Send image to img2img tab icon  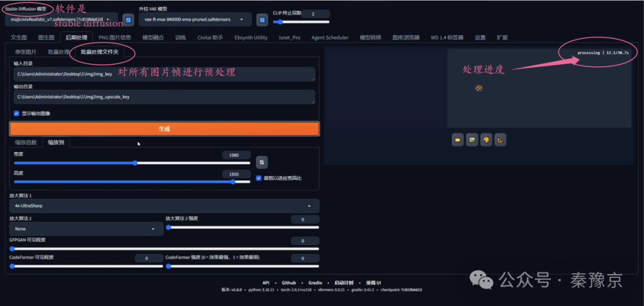point(472,140)
